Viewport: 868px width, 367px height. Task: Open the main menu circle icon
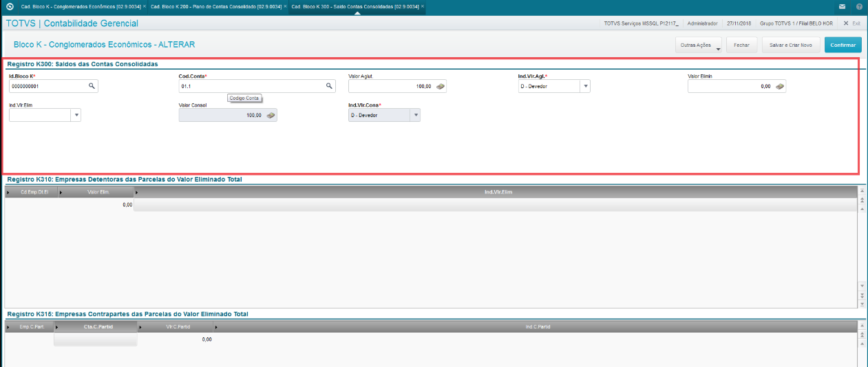pos(10,6)
